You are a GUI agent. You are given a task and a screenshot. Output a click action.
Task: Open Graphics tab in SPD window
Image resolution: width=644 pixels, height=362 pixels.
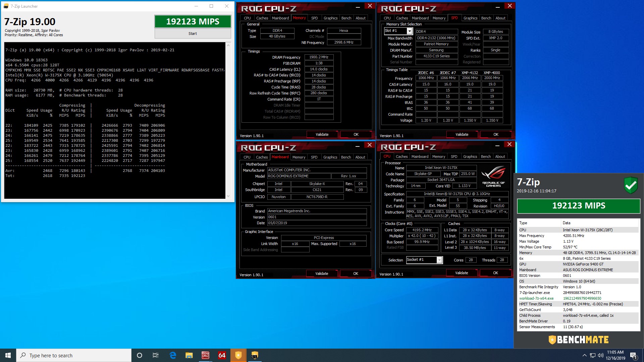(x=470, y=18)
